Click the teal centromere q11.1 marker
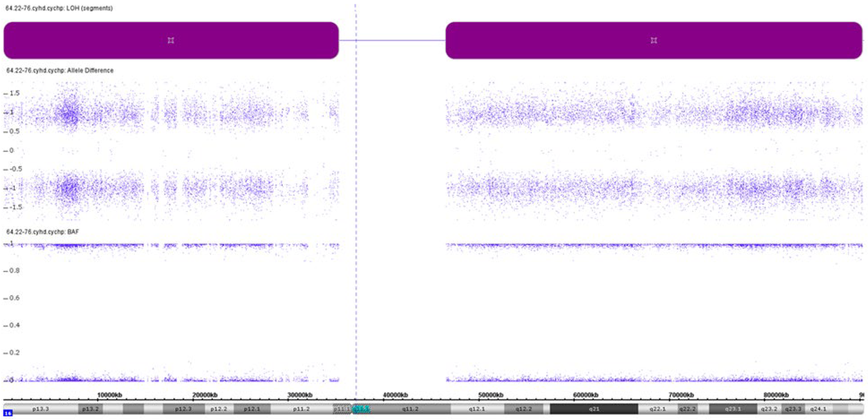 [x=361, y=409]
